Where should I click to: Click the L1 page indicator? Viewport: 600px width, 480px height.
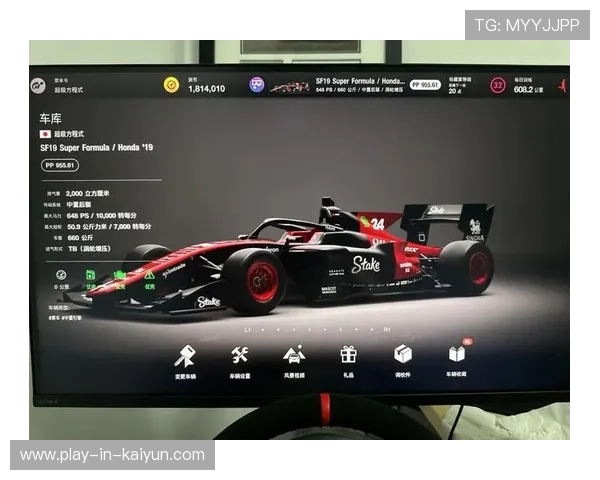point(248,330)
